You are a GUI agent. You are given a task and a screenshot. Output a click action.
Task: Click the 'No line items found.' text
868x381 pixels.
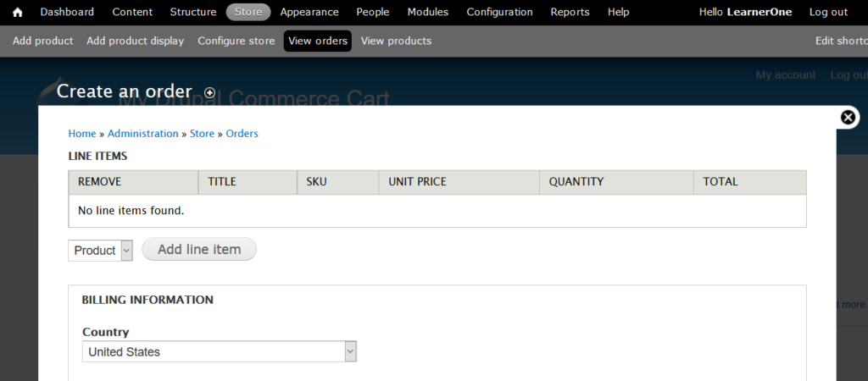[x=131, y=211]
